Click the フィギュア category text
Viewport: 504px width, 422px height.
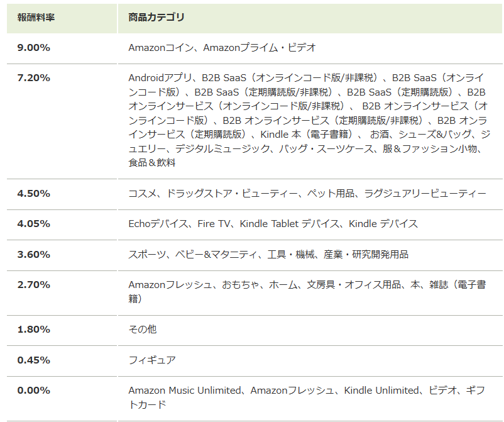coord(152,360)
